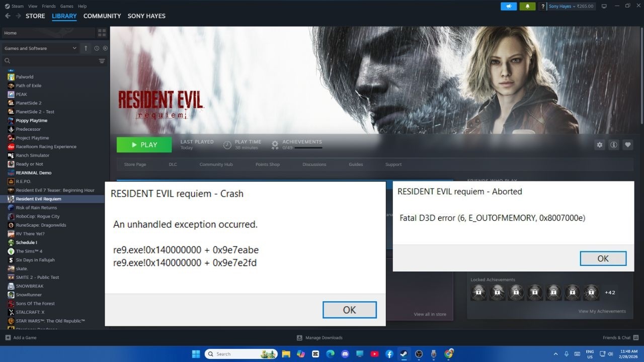Select Poppy Playtime in library

(31, 121)
